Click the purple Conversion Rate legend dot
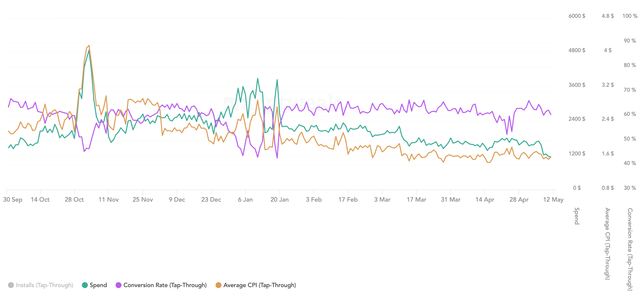The width and height of the screenshot is (644, 297). point(119,285)
